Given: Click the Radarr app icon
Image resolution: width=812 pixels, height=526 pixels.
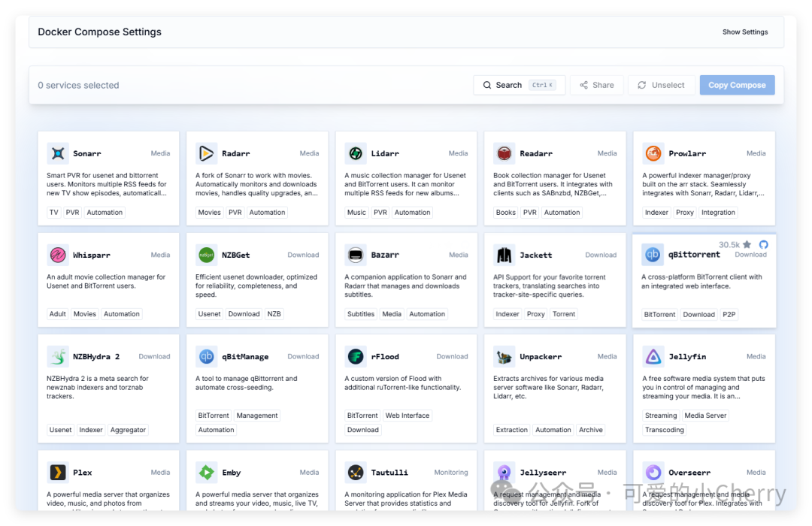Looking at the screenshot, I should click(206, 153).
